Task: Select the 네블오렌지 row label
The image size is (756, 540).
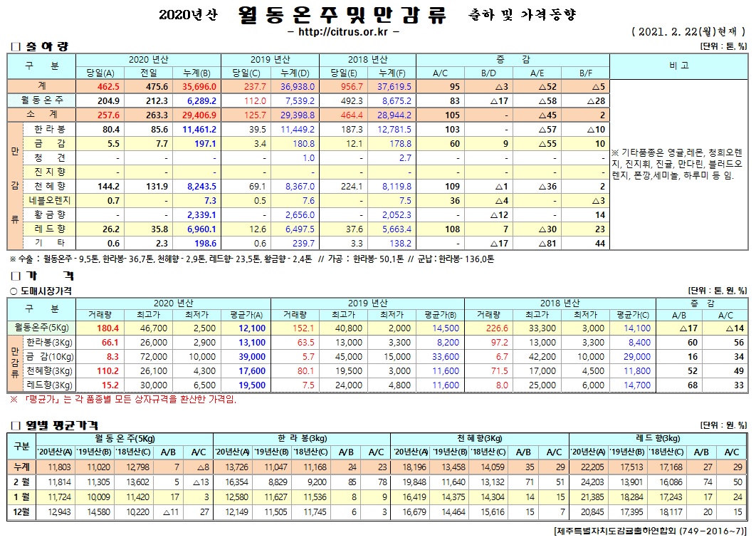Action: [52, 200]
